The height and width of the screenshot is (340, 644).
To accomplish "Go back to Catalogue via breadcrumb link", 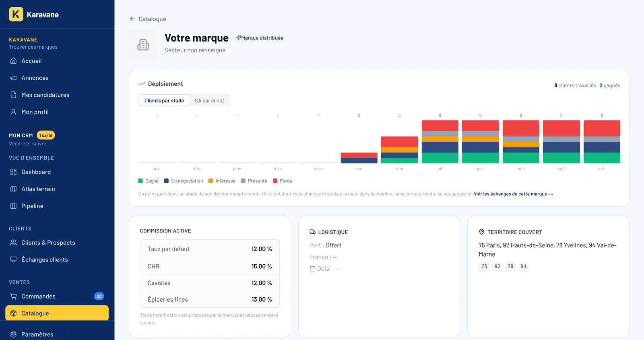I will pyautogui.click(x=152, y=19).
